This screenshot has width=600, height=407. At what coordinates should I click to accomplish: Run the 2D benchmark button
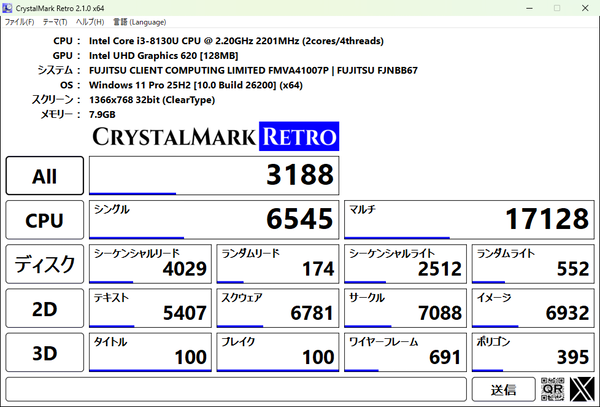[45, 308]
